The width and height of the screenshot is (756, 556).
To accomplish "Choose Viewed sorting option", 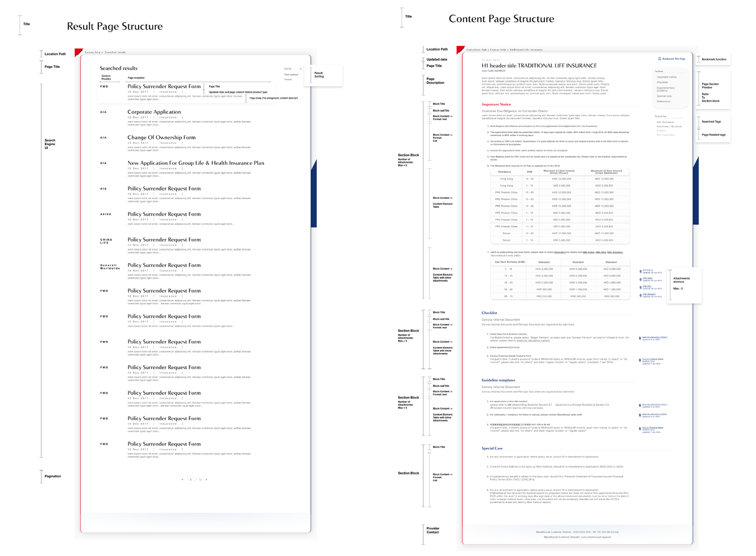I will 288,79.
